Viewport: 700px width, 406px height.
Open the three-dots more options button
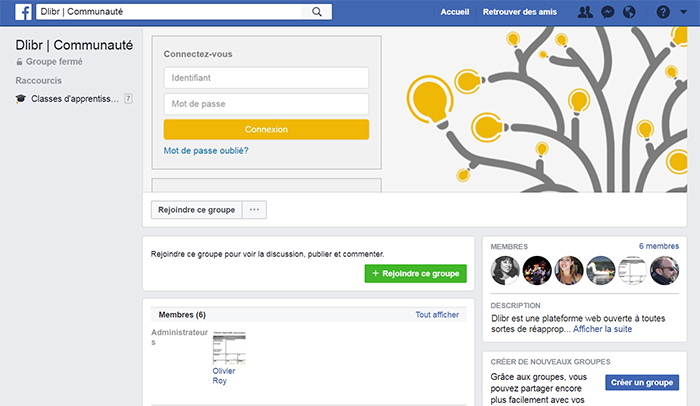coord(254,210)
